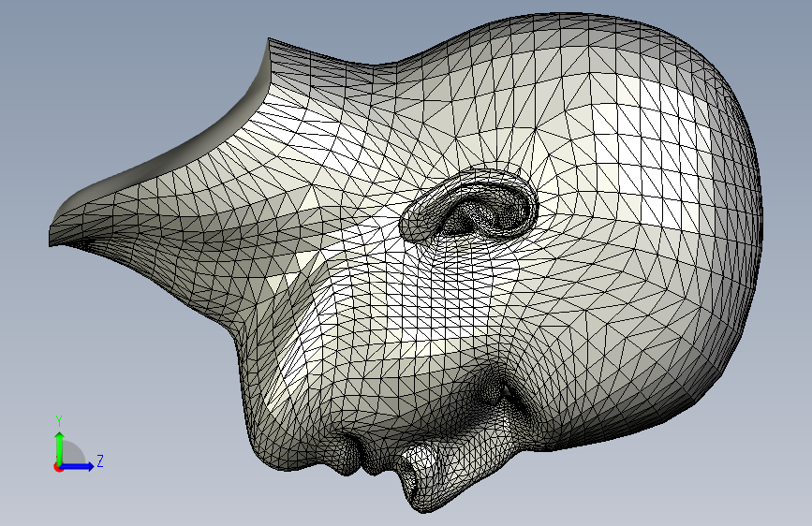Click the "Z" axis label

pos(100,460)
